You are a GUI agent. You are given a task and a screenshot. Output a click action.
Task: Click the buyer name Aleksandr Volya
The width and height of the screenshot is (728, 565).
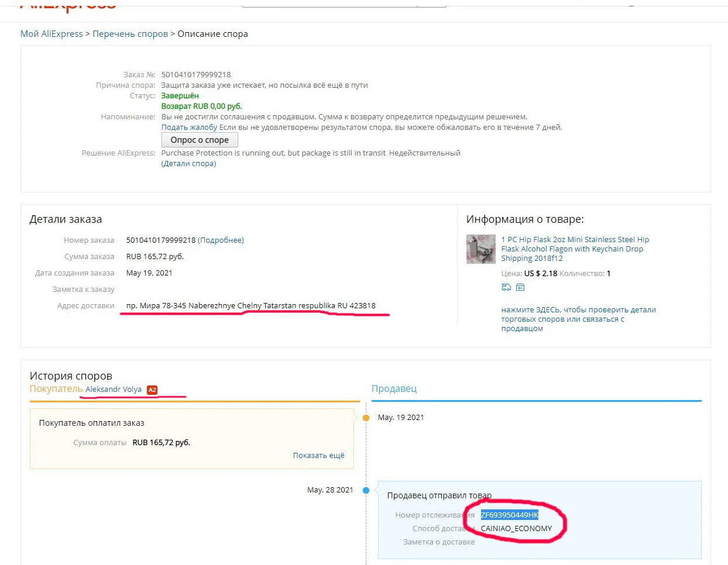pos(114,390)
